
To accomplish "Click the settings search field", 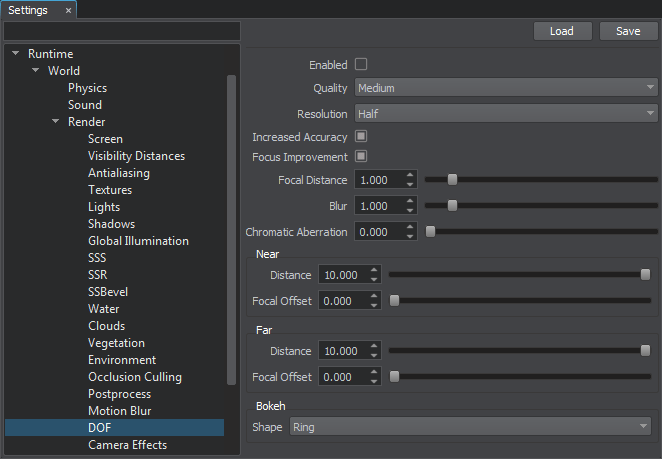I will tap(122, 31).
